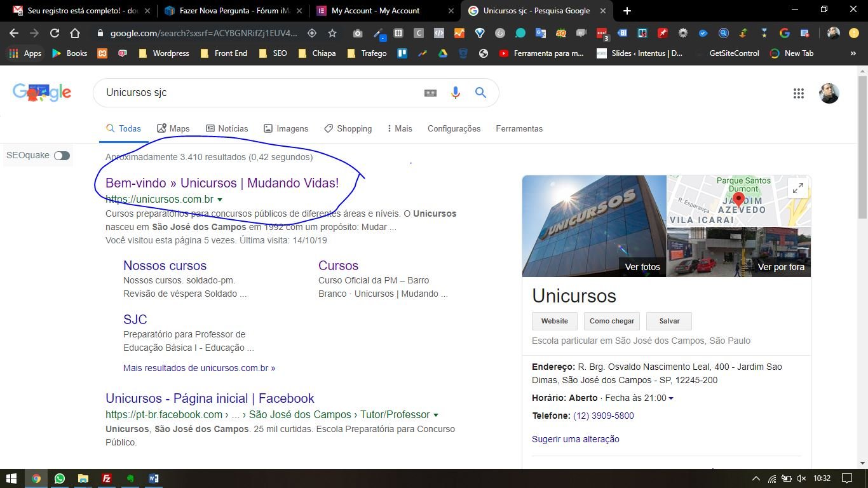Open FileZilla from the taskbar

coord(107,478)
